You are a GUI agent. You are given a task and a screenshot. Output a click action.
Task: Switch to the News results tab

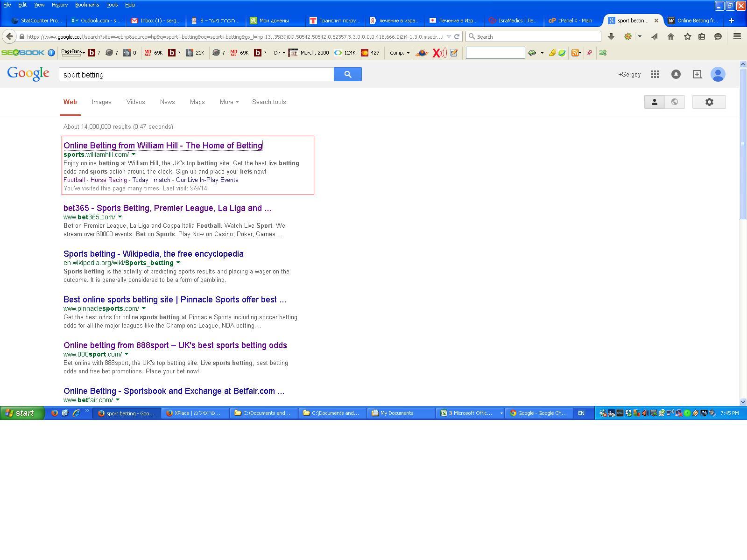pos(167,102)
